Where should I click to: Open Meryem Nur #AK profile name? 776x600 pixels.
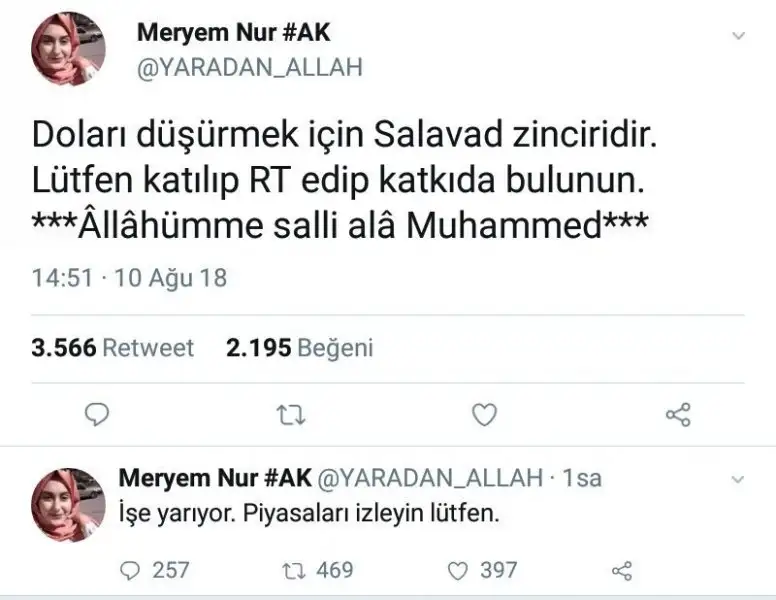tap(233, 33)
